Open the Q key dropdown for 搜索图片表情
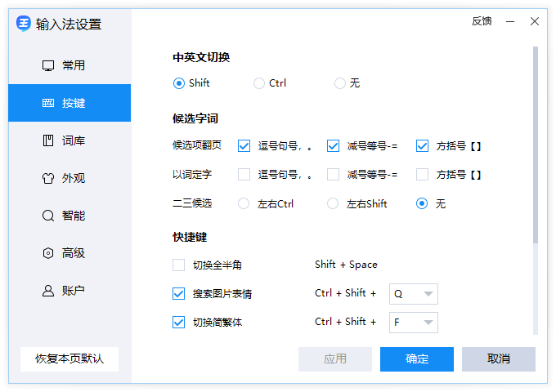This screenshot has height=392, width=556. 415,294
